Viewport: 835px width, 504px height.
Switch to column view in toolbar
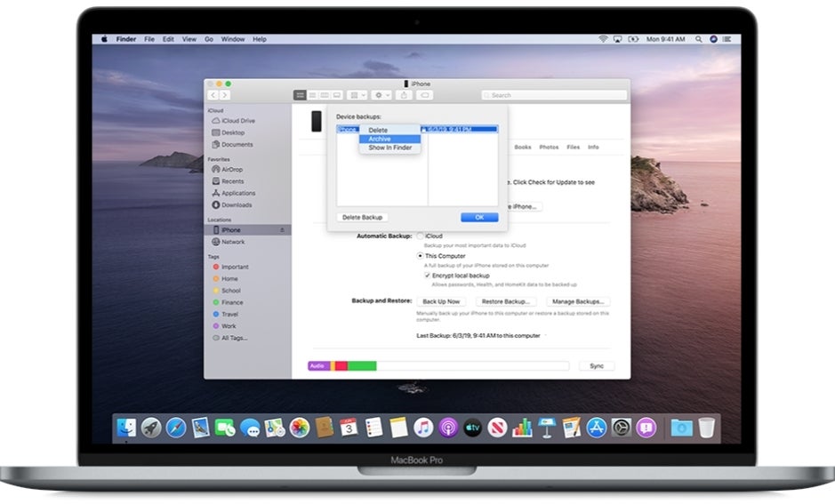click(x=325, y=95)
